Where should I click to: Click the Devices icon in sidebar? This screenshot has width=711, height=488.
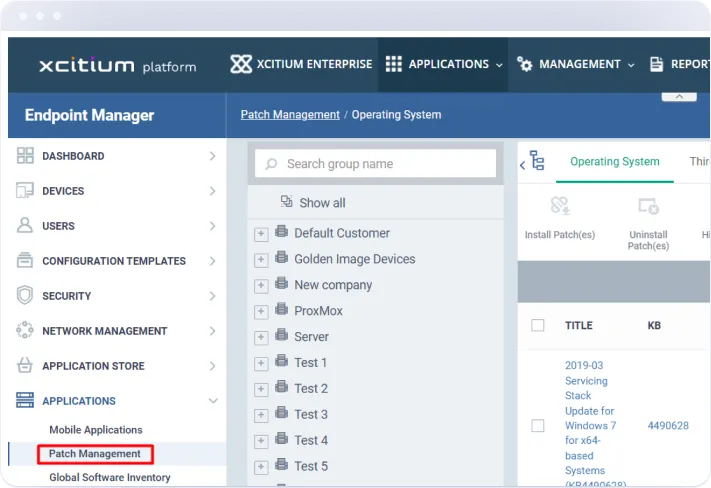click(25, 191)
